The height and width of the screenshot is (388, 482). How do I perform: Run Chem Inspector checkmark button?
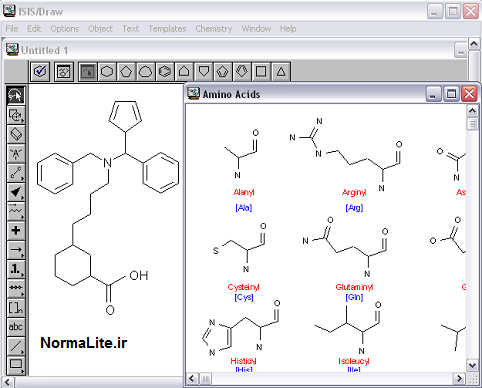coord(40,71)
